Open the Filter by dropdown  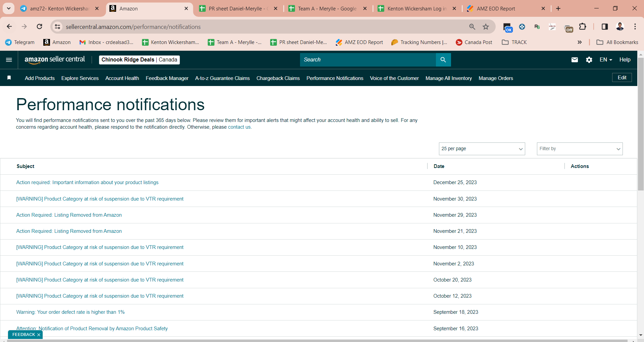pyautogui.click(x=580, y=149)
